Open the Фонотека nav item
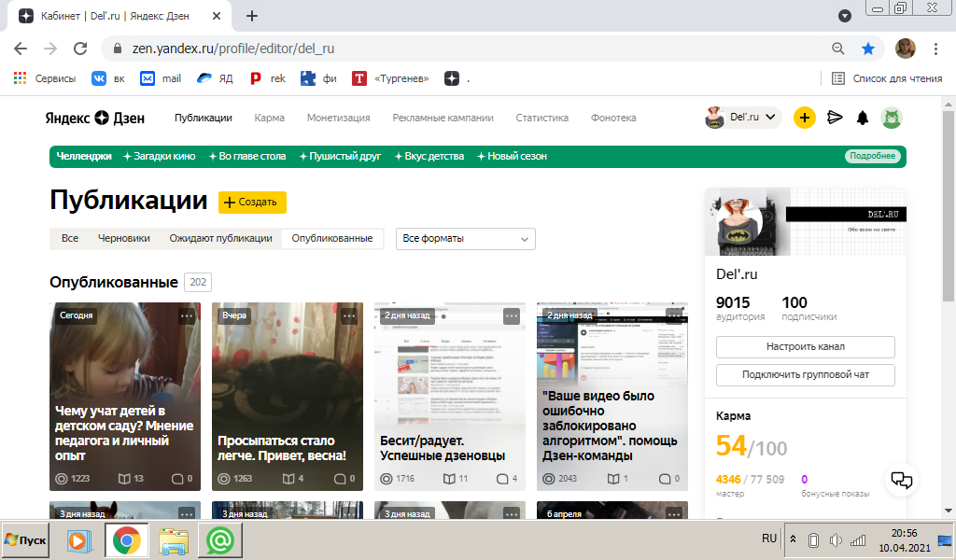This screenshot has height=560, width=956. pyautogui.click(x=613, y=118)
